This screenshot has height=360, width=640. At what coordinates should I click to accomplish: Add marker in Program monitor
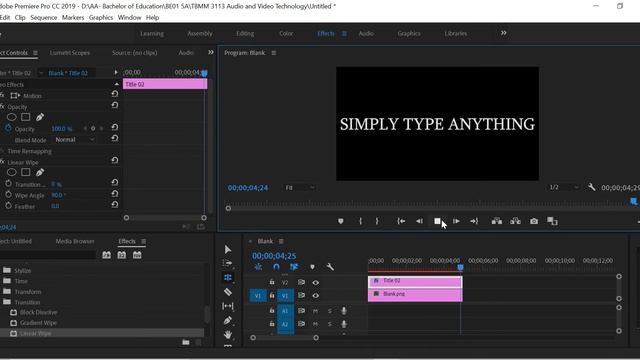(341, 221)
